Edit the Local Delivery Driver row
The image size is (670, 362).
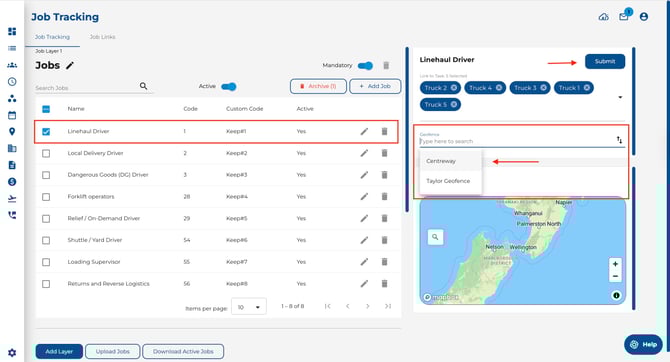[x=364, y=153]
